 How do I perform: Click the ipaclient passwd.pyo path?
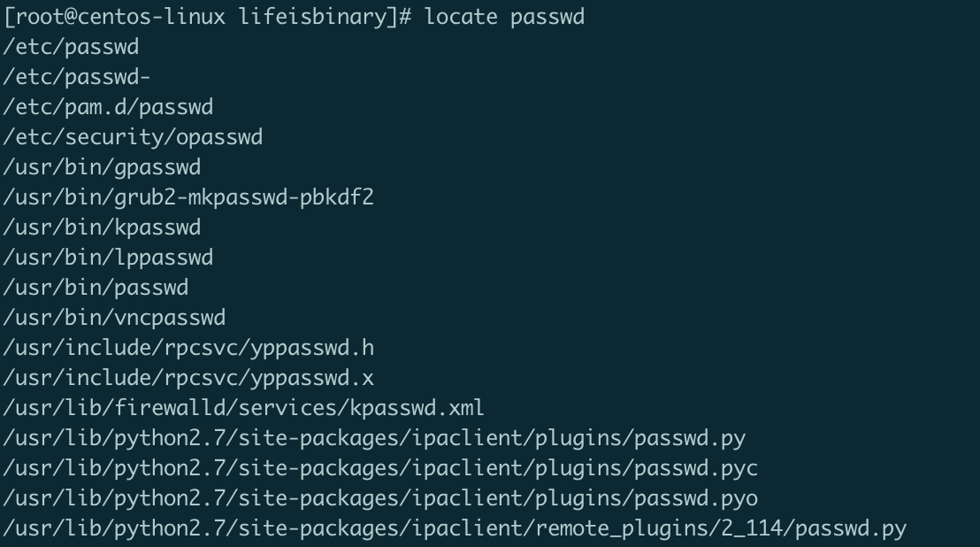click(380, 498)
